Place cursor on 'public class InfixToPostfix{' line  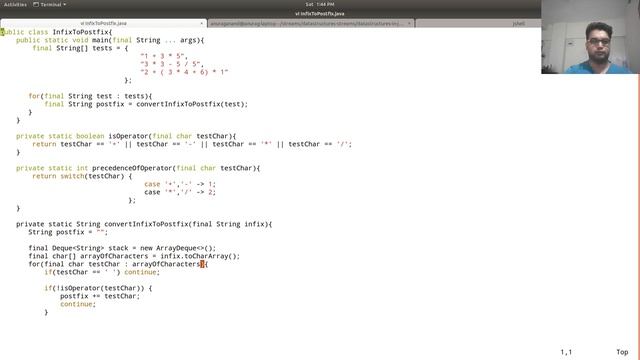click(x=56, y=32)
